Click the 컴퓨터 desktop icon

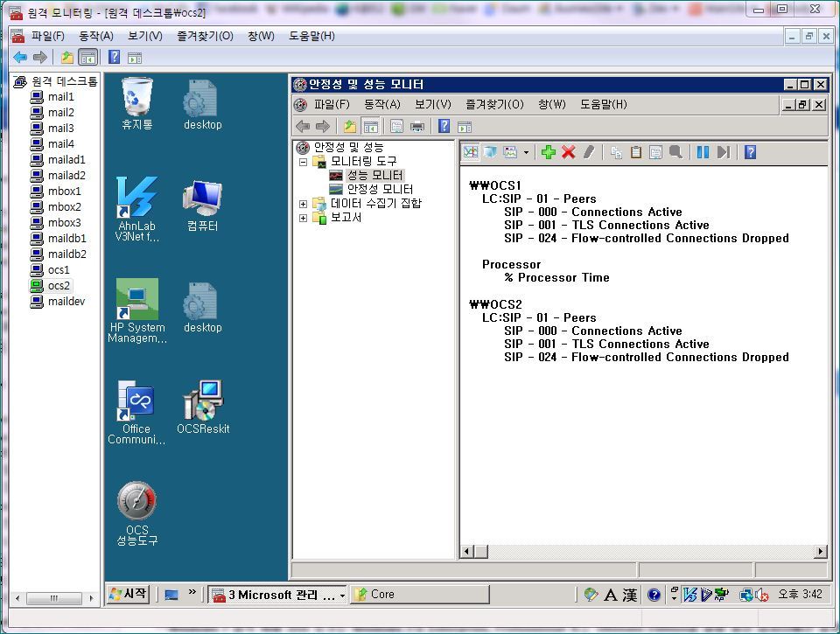[202, 206]
